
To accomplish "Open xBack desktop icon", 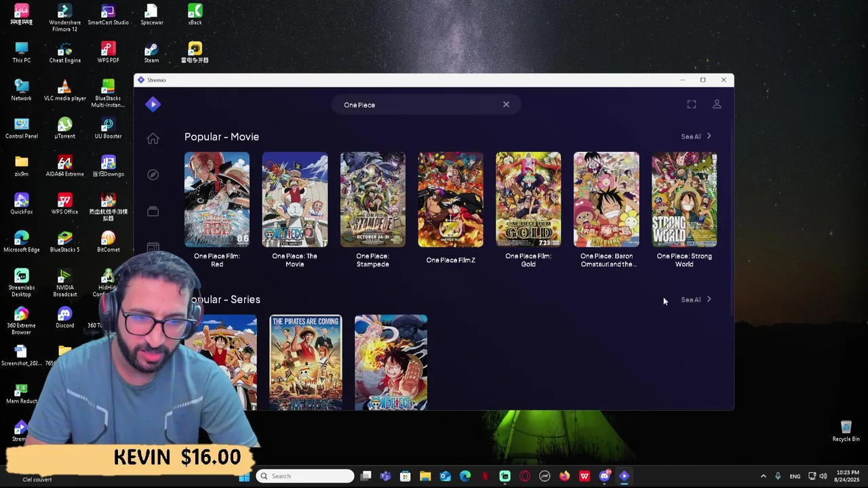I will pos(195,15).
